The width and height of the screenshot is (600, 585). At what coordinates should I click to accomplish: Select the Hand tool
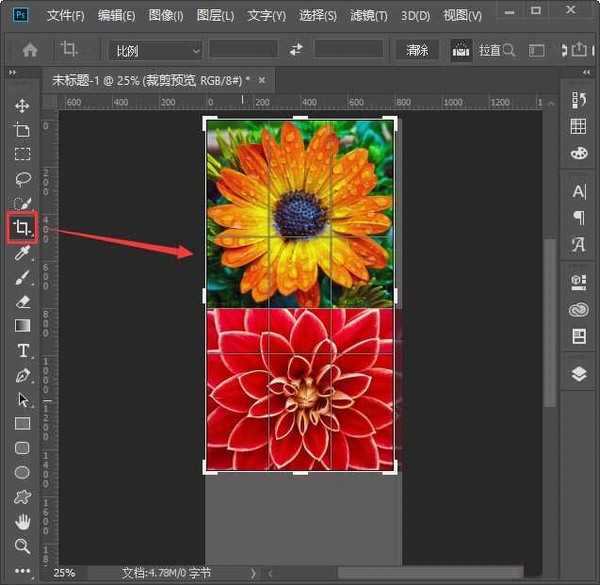click(22, 521)
